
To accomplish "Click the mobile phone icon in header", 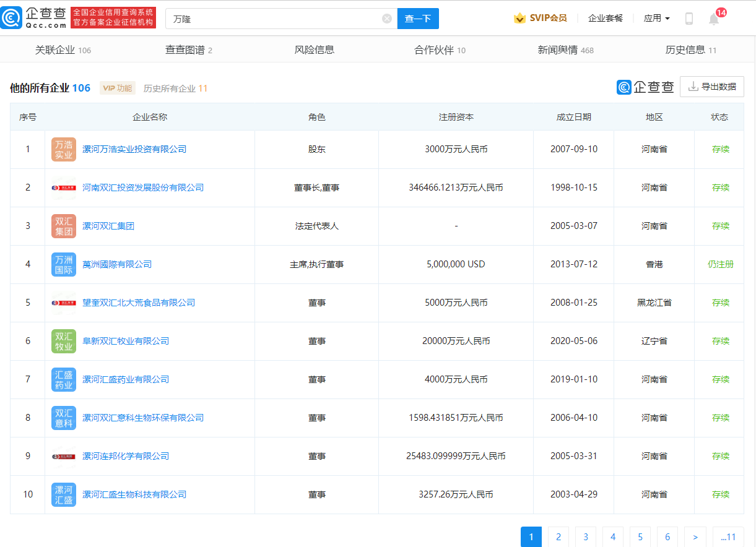I will [x=688, y=19].
